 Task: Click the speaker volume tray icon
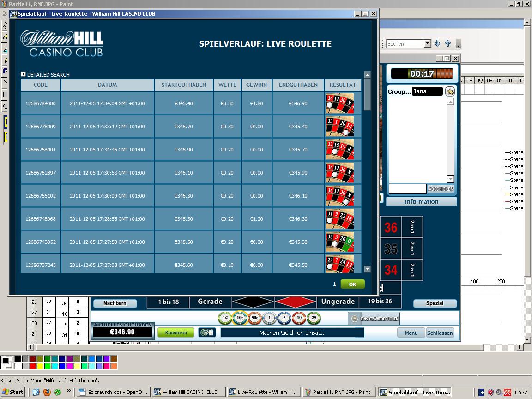[x=498, y=392]
